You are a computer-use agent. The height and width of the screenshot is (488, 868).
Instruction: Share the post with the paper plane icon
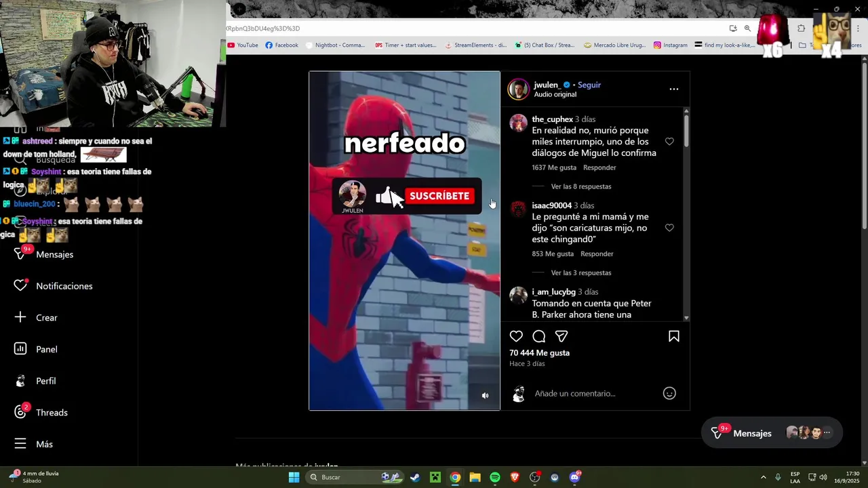point(561,336)
